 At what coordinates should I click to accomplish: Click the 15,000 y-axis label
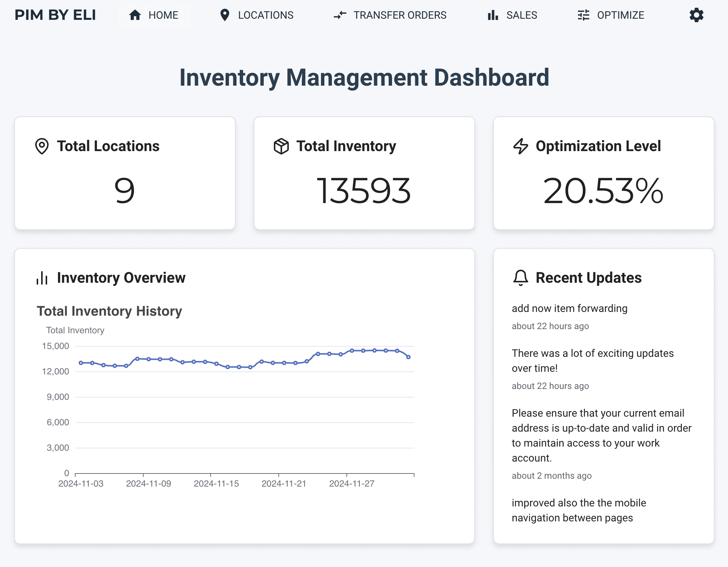55,346
